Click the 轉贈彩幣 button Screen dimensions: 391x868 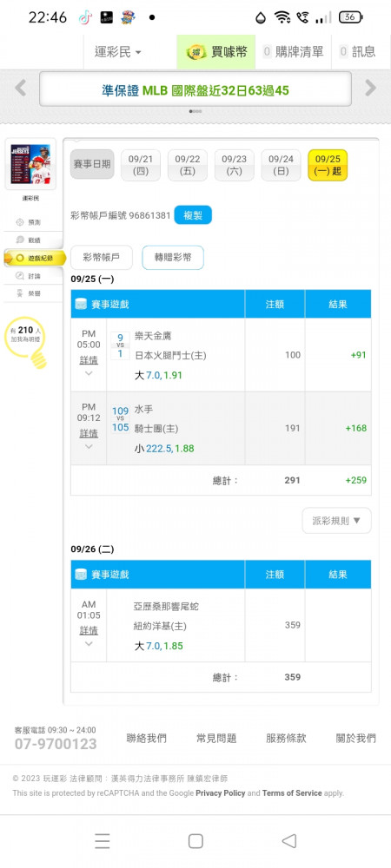173,258
